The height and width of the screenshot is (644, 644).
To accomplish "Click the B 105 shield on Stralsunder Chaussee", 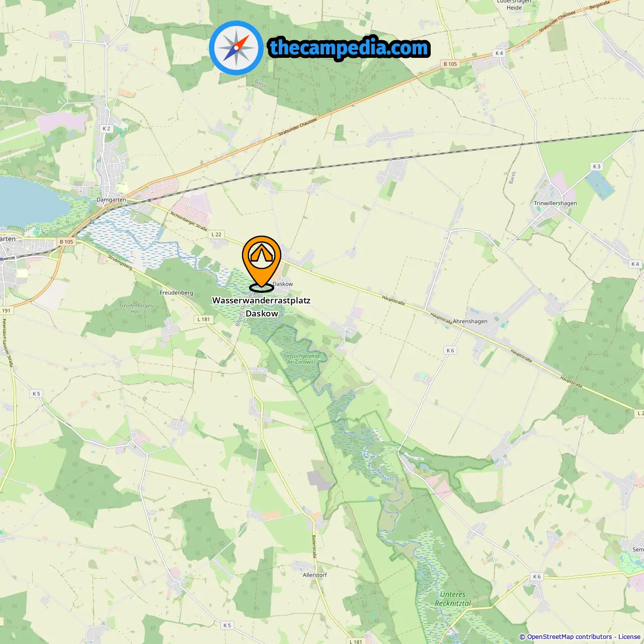I will pos(450,64).
